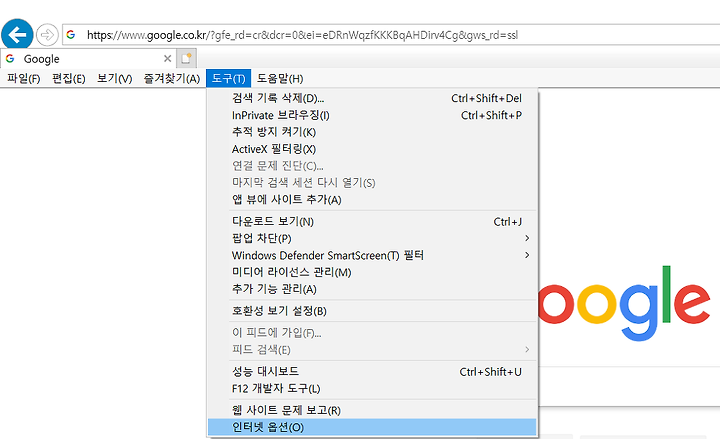
Task: Select 추적 방지 켜기(K)
Action: pyautogui.click(x=372, y=132)
